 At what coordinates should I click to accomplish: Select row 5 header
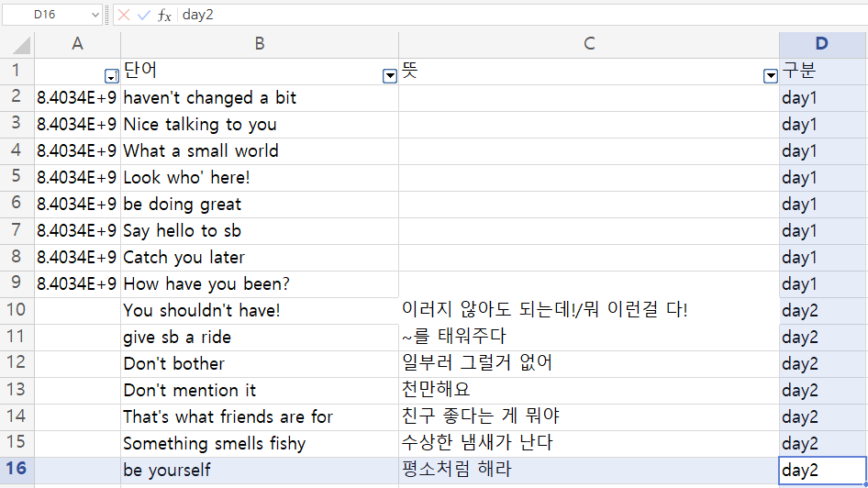[x=17, y=177]
